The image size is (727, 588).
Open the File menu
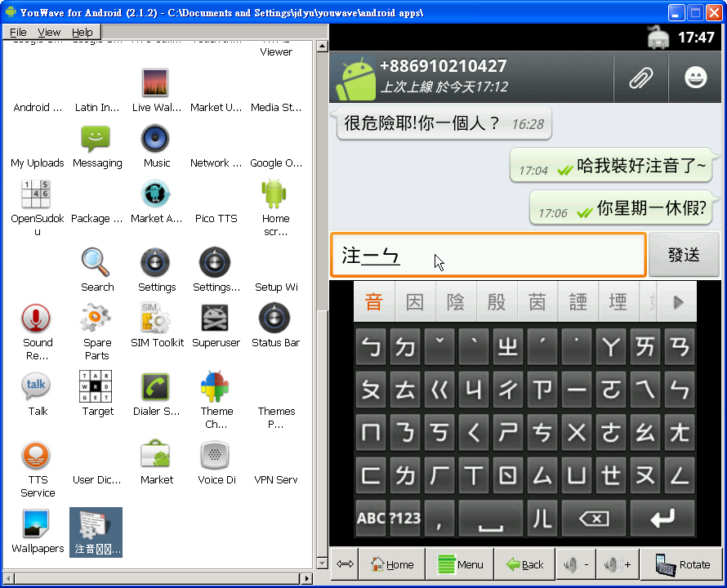click(18, 32)
